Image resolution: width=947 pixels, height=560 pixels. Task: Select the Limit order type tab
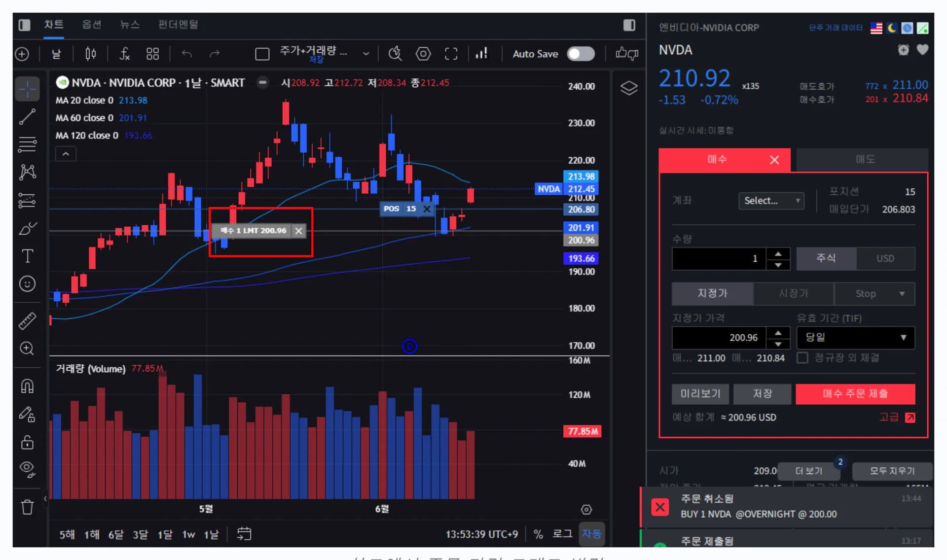[x=712, y=294]
